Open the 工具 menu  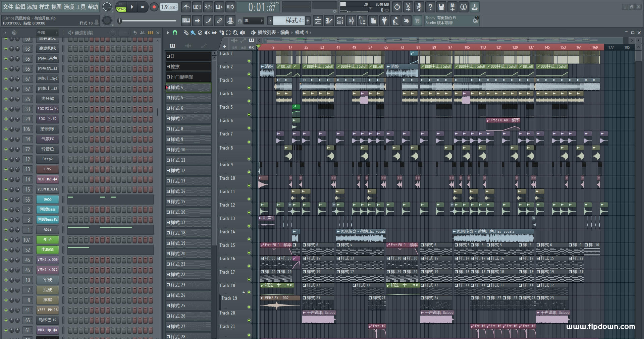(81, 7)
